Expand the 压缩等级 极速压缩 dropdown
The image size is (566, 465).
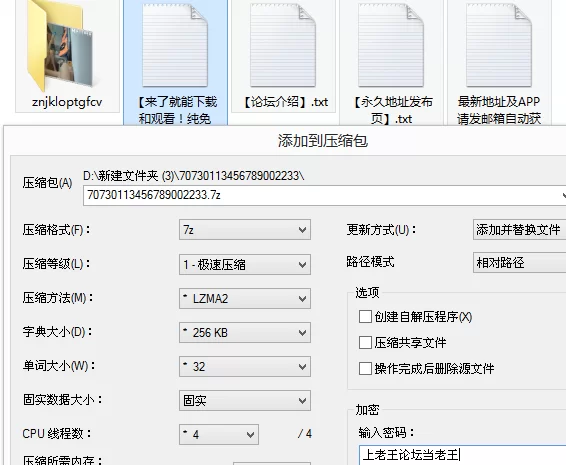[x=245, y=265]
